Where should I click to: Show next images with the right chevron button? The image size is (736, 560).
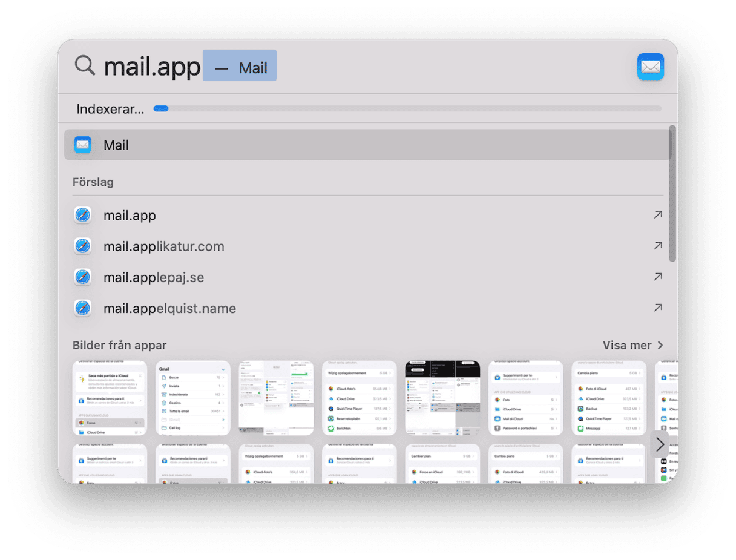660,445
